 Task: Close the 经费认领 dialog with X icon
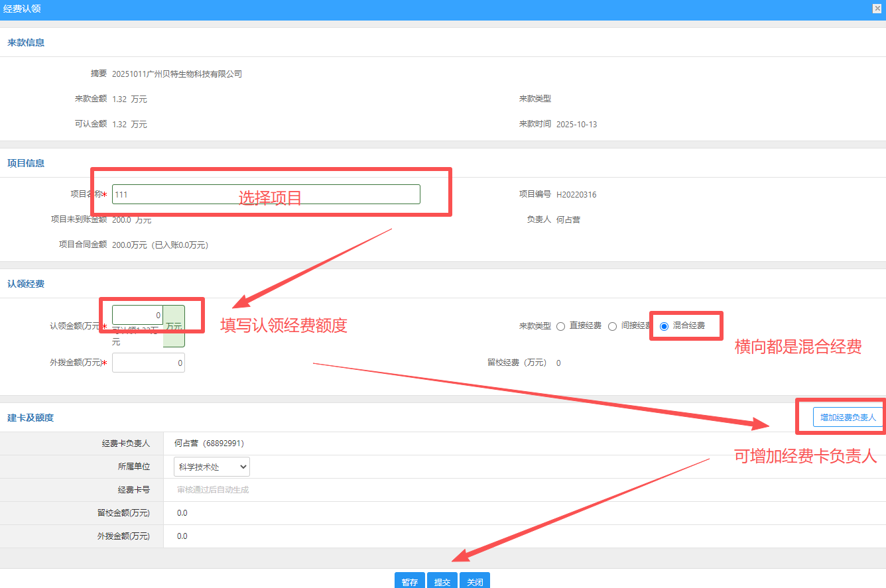click(x=877, y=8)
